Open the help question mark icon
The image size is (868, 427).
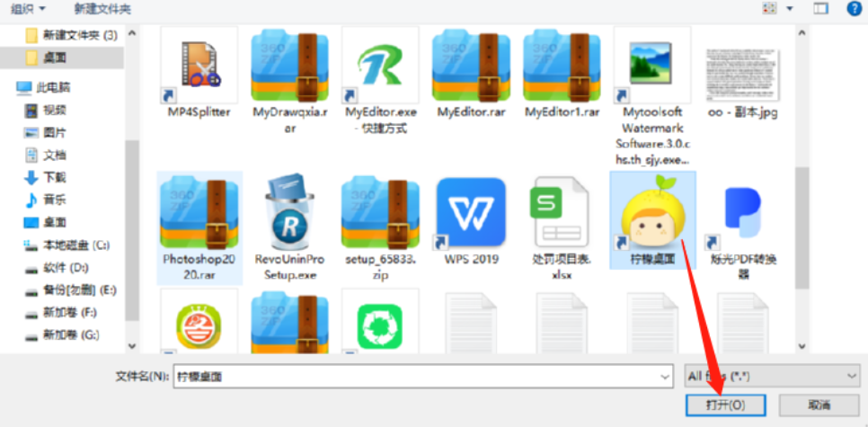(x=855, y=8)
